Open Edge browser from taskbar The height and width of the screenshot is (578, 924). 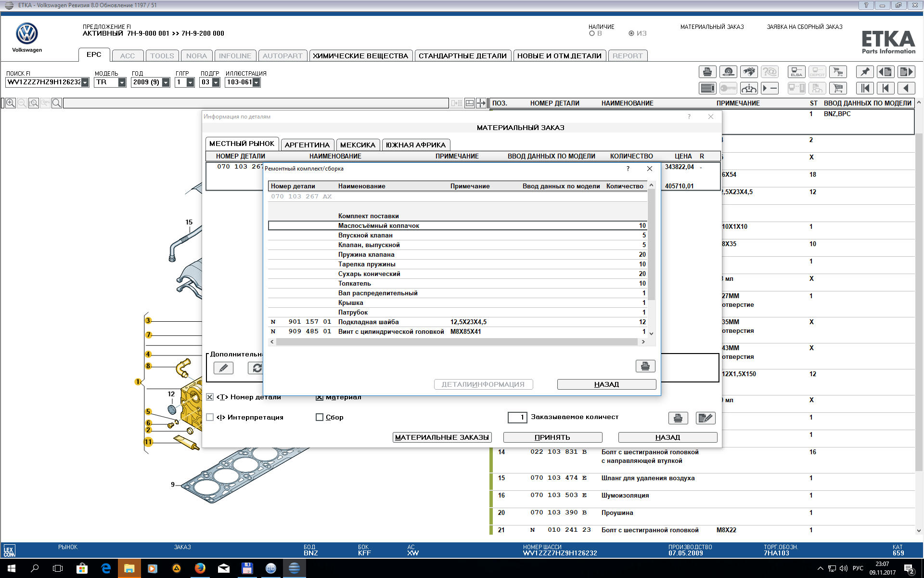(106, 568)
